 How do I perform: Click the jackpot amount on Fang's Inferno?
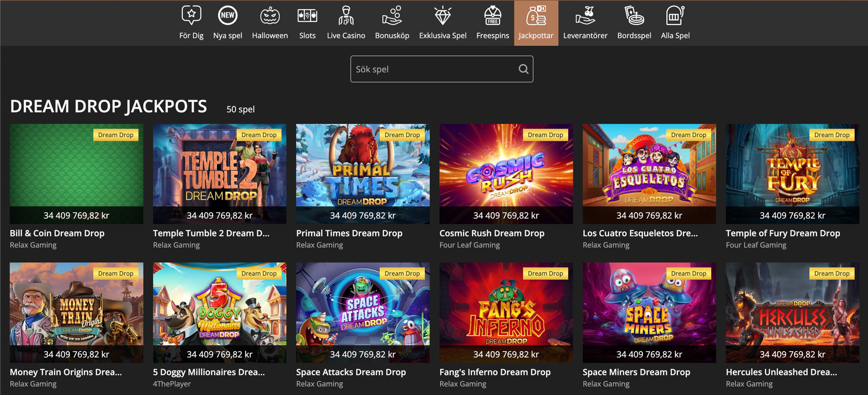506,354
